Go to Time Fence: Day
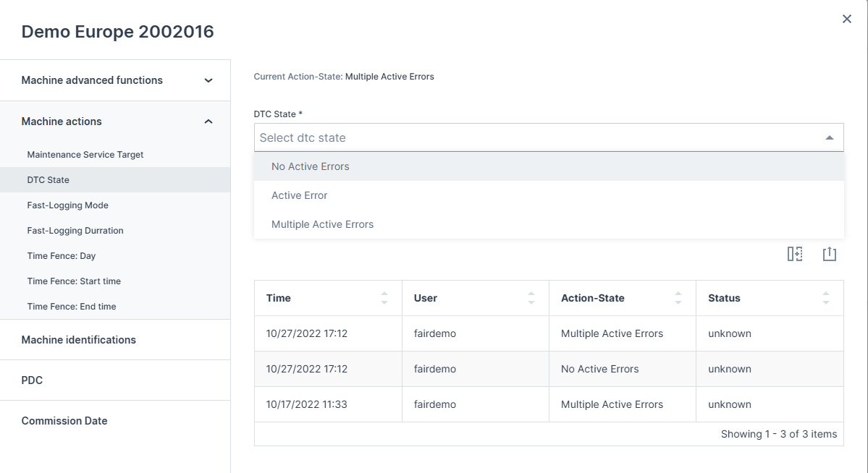The image size is (868, 473). pyautogui.click(x=62, y=256)
